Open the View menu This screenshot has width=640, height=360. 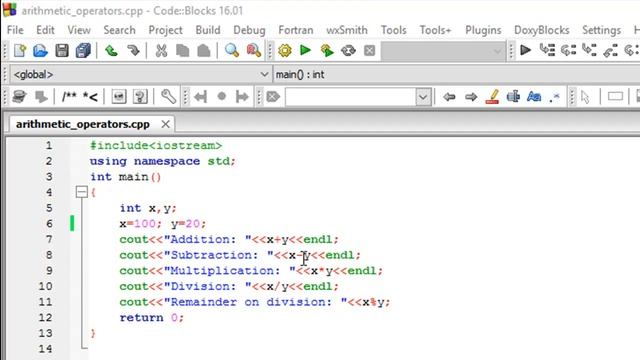pos(79,30)
